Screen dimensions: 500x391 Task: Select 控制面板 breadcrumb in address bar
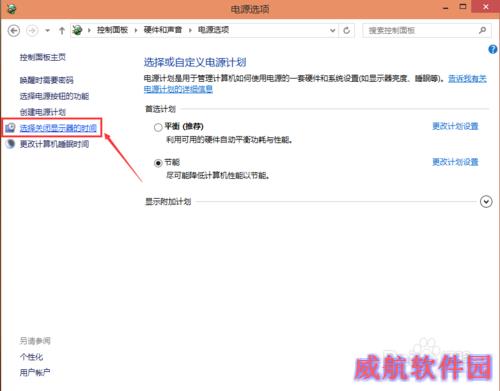point(112,30)
